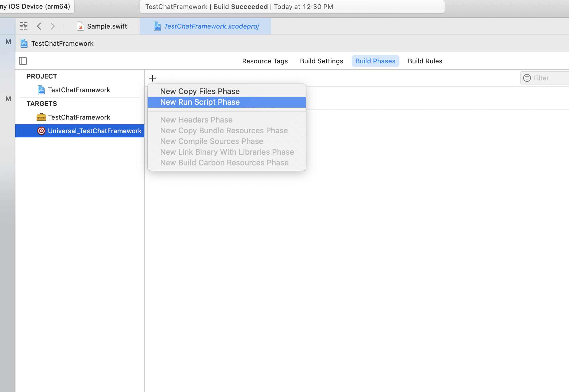569x392 pixels.
Task: Select the TestChatFramework project row
Action: 80,90
